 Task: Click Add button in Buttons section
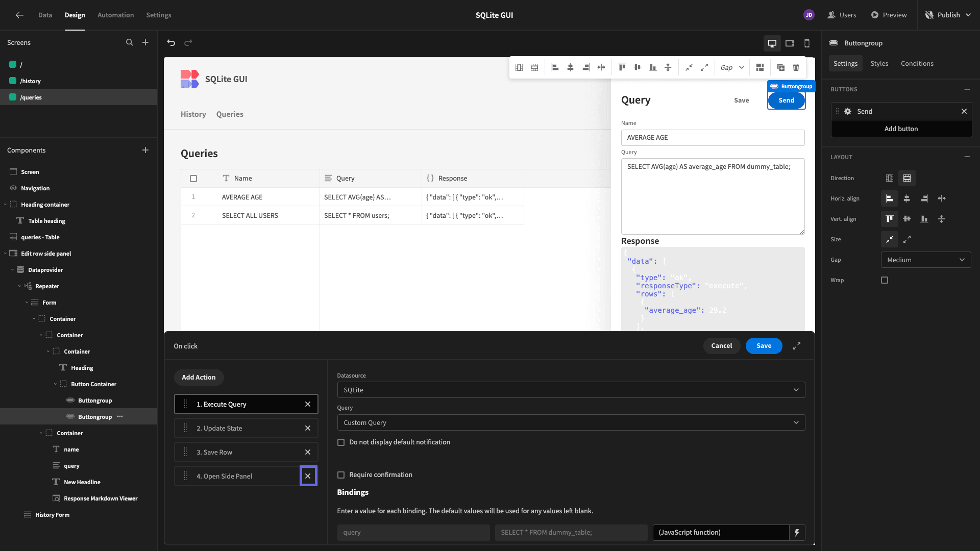coord(901,129)
